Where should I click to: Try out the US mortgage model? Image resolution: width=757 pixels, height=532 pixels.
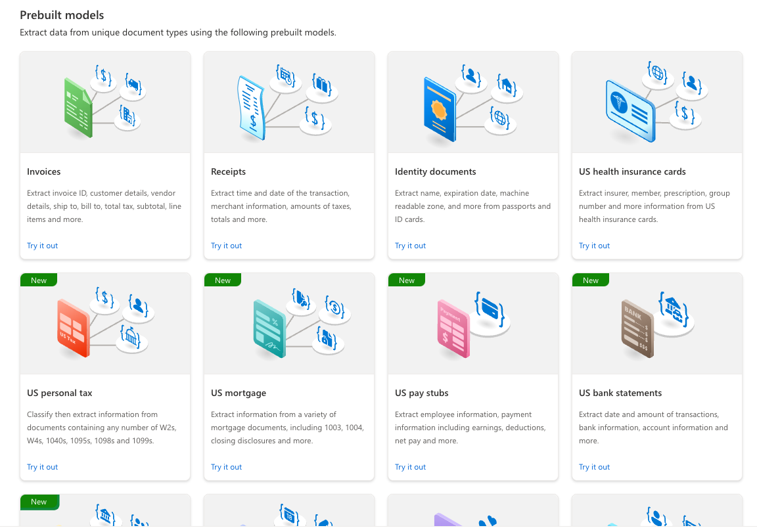[226, 466]
